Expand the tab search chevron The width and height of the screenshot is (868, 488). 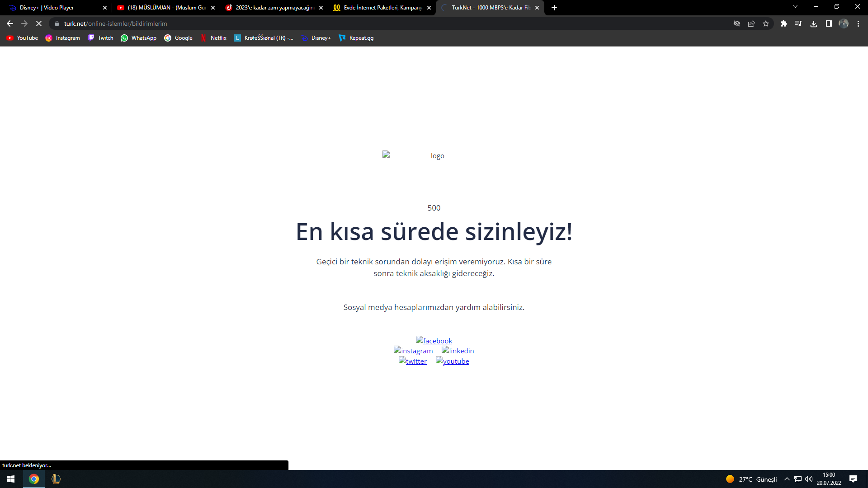795,7
